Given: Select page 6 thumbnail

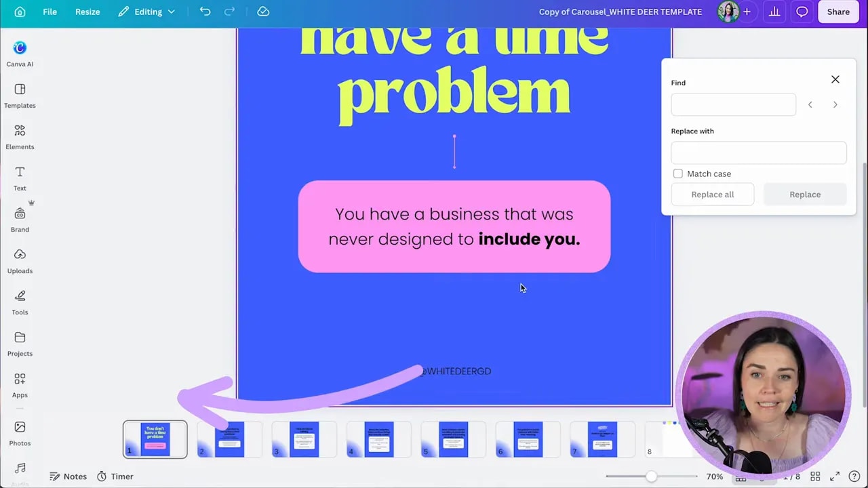Looking at the screenshot, I should tap(528, 439).
